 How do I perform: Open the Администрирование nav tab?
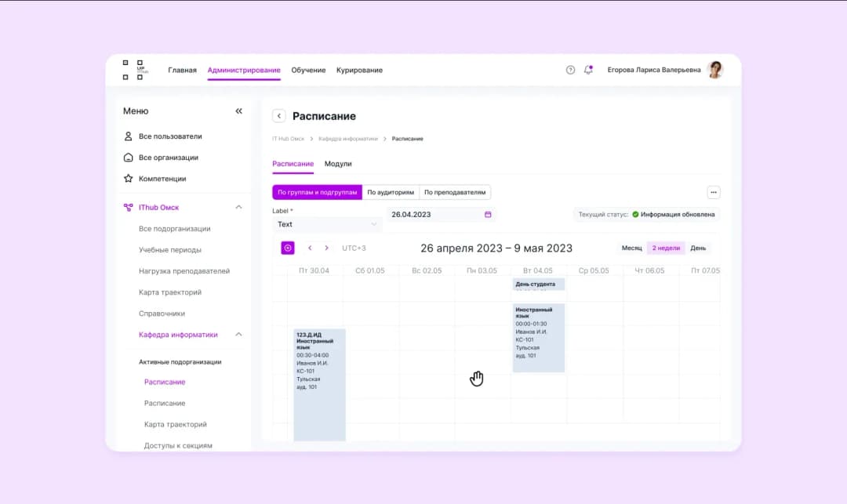point(244,70)
